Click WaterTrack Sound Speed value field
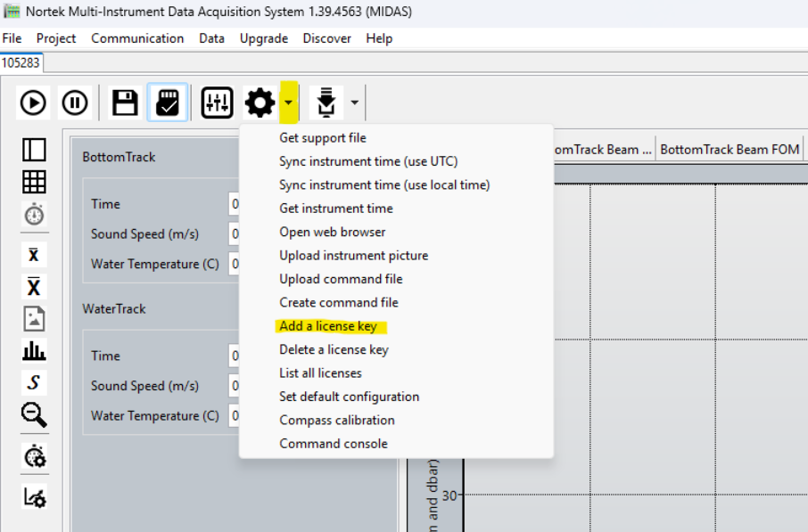808x532 pixels. pos(235,386)
